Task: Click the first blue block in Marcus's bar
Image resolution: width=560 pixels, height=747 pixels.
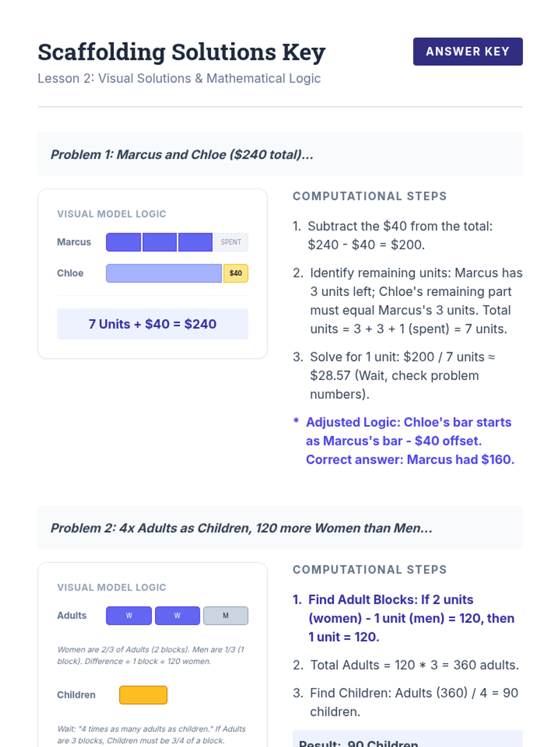Action: (124, 242)
